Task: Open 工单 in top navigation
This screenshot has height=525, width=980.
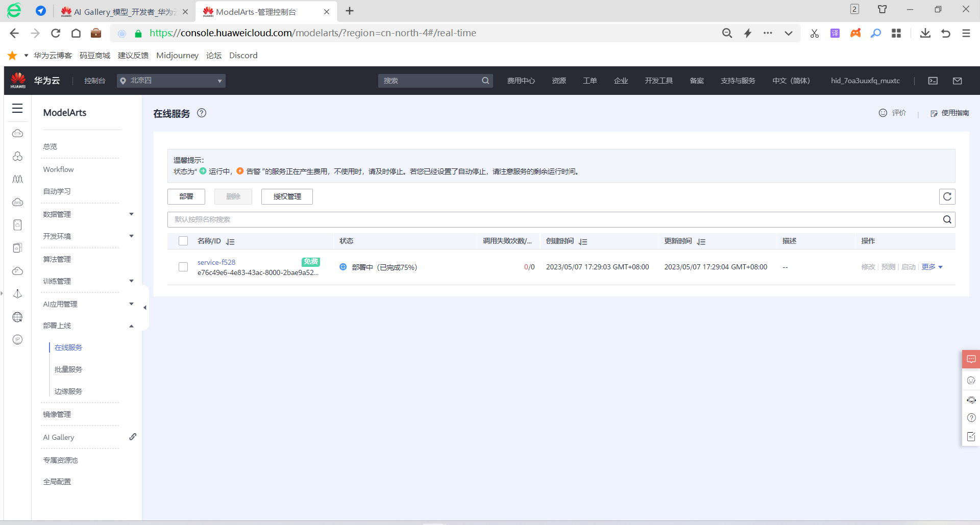Action: pos(590,81)
